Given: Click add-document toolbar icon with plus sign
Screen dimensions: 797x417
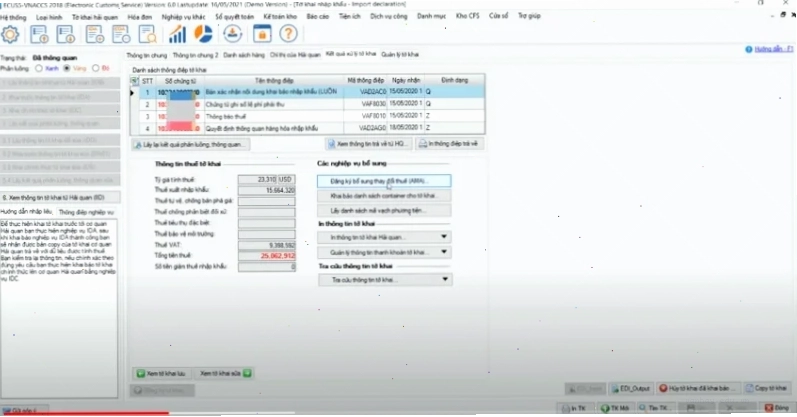Looking at the screenshot, I should click(x=95, y=34).
